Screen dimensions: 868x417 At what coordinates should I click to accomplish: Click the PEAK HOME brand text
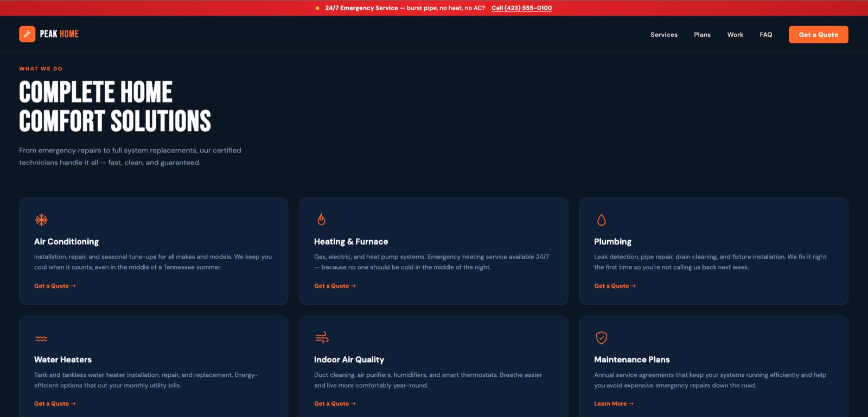[x=59, y=34]
